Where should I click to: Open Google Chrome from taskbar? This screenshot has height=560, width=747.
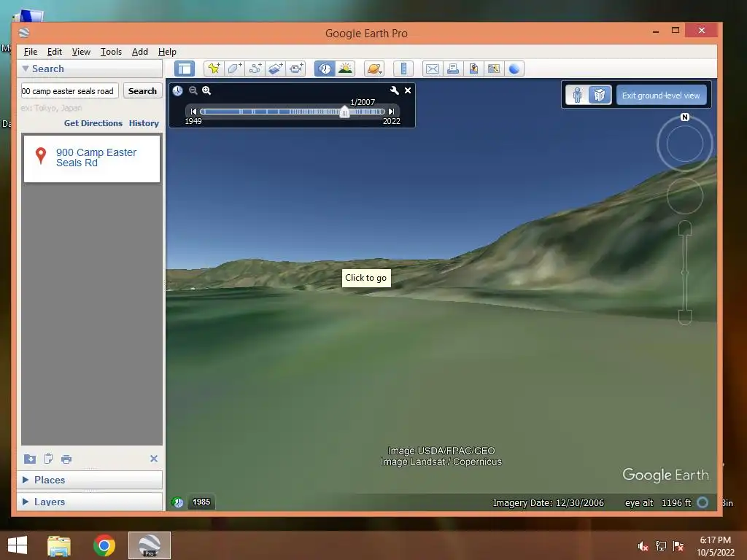[x=104, y=545]
